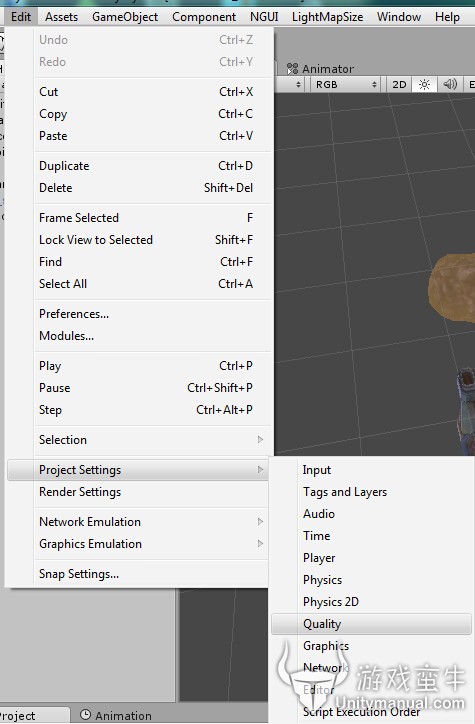Open the draw mode dropdown left of RGB

289,84
